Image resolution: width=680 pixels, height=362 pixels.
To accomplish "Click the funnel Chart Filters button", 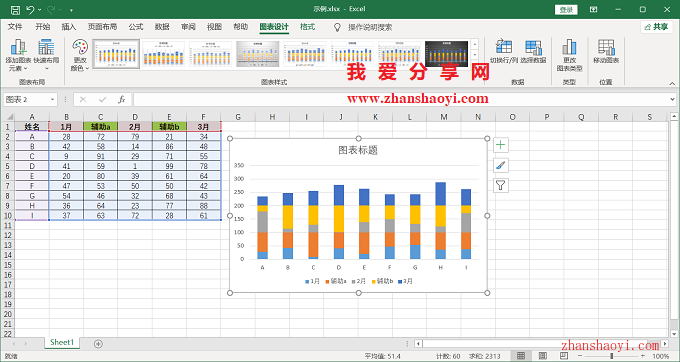I will click(500, 186).
